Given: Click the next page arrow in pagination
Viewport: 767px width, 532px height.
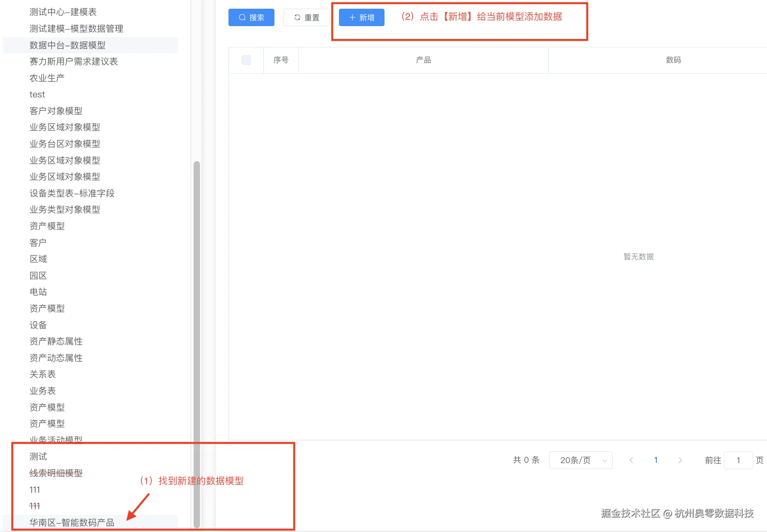Looking at the screenshot, I should click(680, 460).
